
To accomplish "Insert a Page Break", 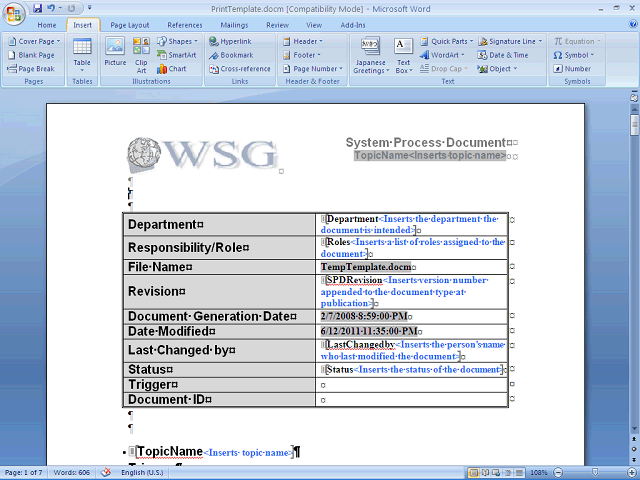I will 31,69.
